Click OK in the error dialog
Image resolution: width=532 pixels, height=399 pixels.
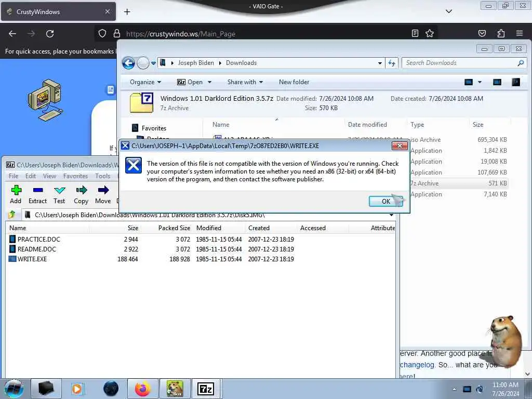click(386, 201)
